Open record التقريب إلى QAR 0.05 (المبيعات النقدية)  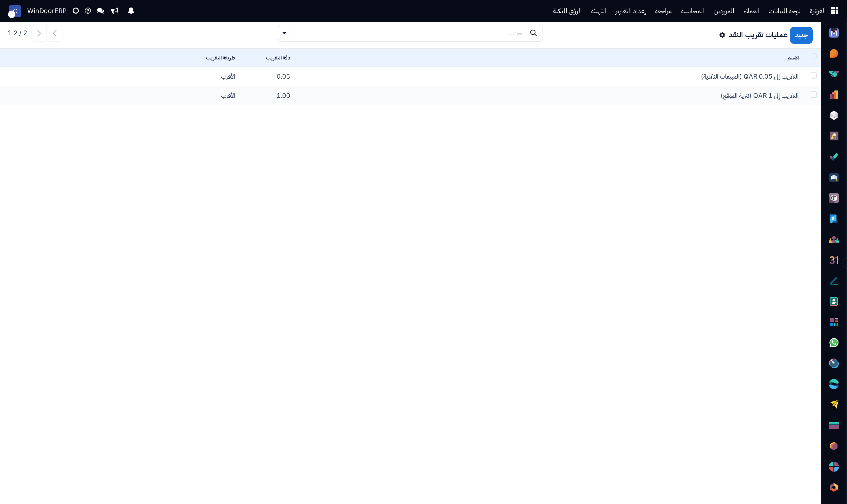pos(750,76)
